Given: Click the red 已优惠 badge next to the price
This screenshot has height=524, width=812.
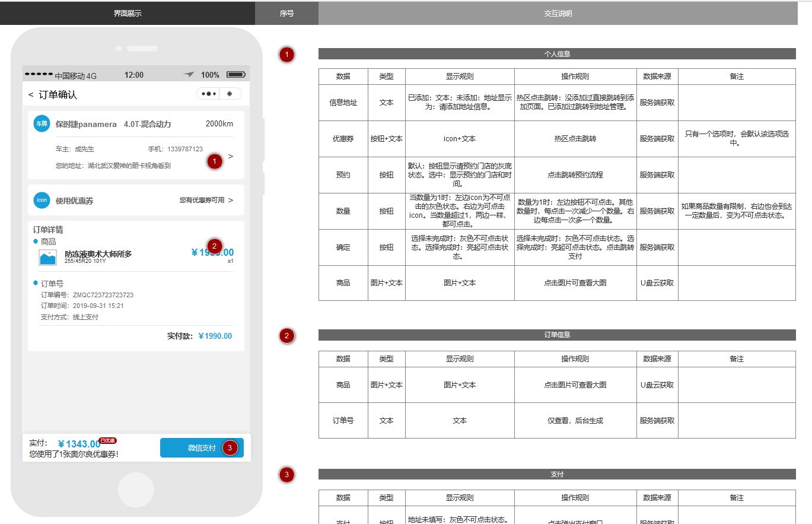Looking at the screenshot, I should [x=107, y=440].
